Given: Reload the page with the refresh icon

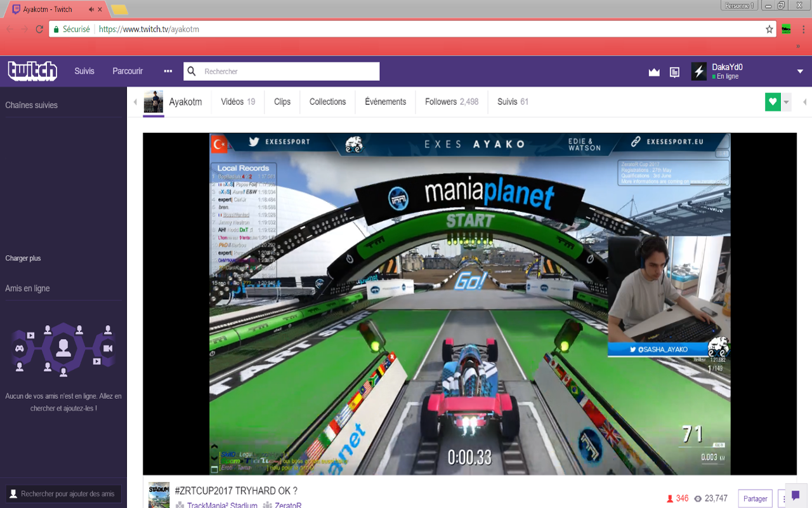Looking at the screenshot, I should [39, 29].
